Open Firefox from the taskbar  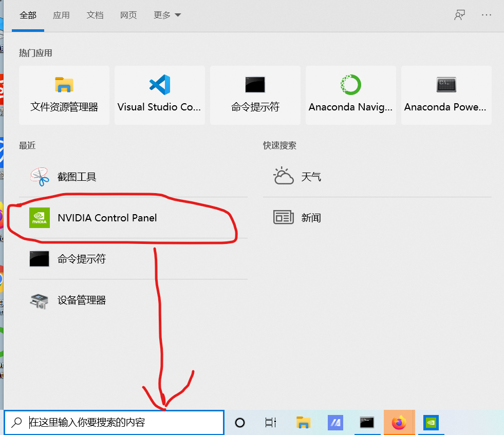pos(399,422)
